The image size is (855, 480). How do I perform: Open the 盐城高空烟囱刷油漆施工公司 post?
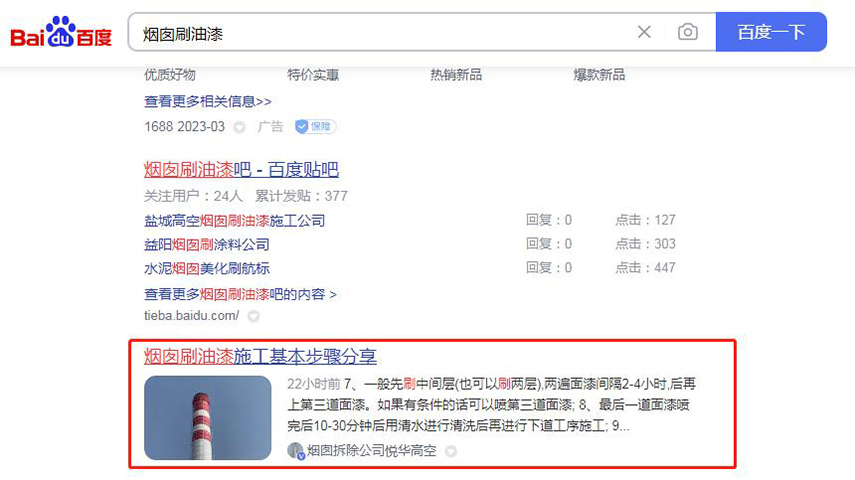[x=234, y=220]
